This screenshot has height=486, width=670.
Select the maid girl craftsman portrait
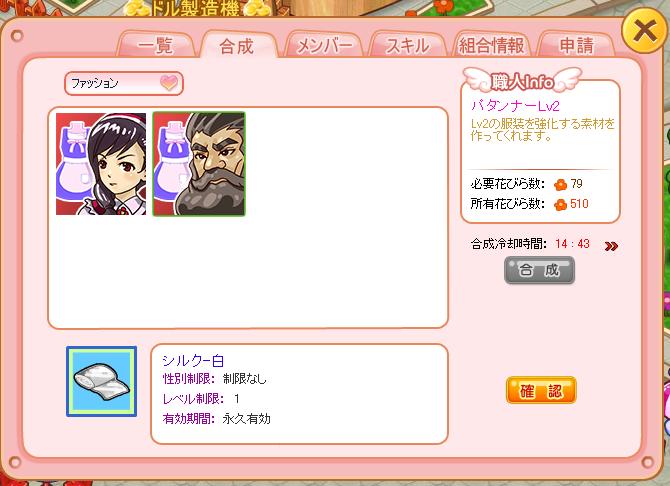click(101, 164)
